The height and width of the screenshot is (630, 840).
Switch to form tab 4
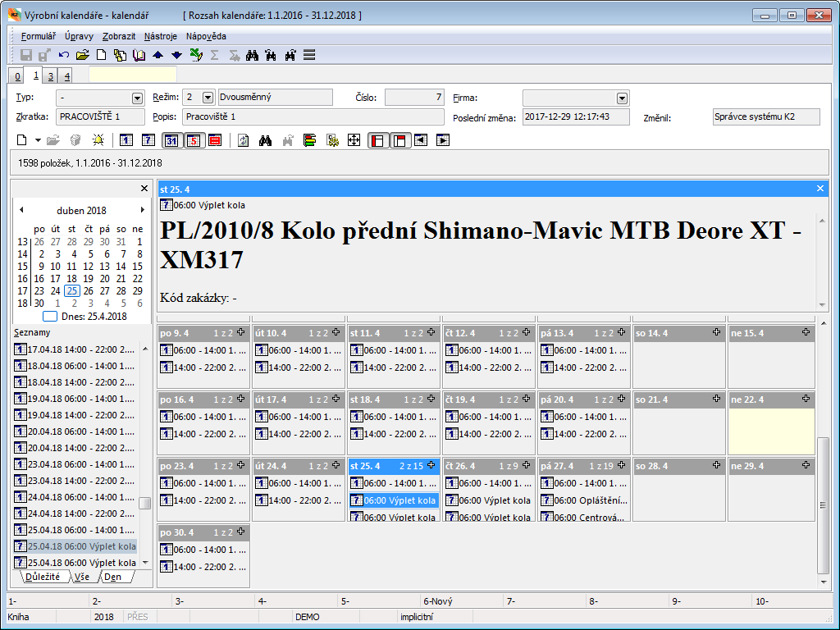tap(66, 76)
